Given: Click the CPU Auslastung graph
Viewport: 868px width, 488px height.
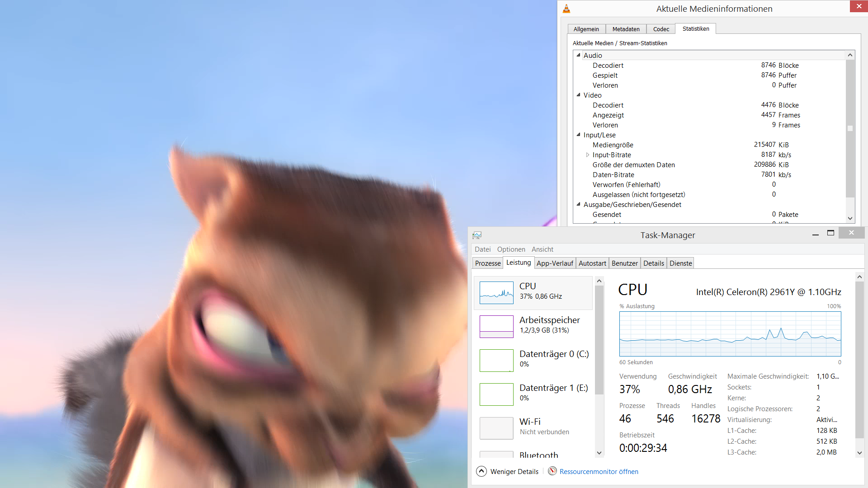Looking at the screenshot, I should click(730, 334).
